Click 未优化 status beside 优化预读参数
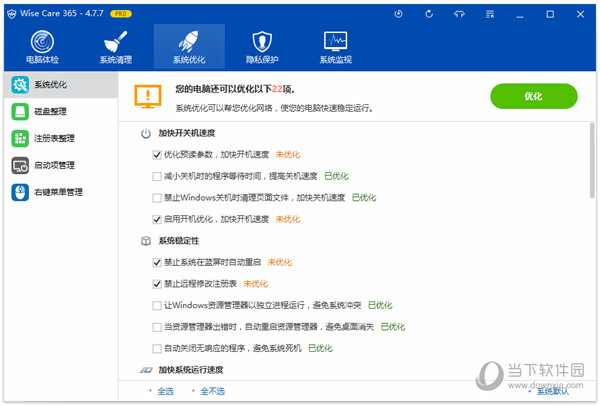This screenshot has width=600, height=405. [288, 155]
